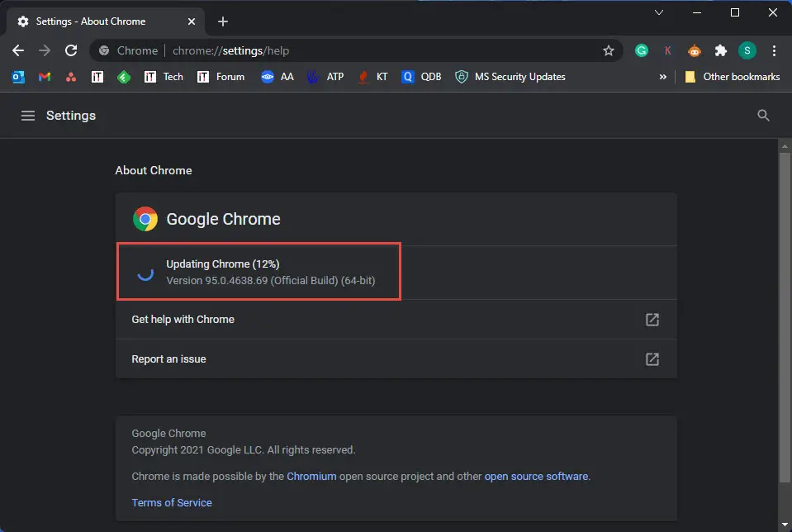Open the red three-dots bookmark icon
This screenshot has width=792, height=532.
71,77
